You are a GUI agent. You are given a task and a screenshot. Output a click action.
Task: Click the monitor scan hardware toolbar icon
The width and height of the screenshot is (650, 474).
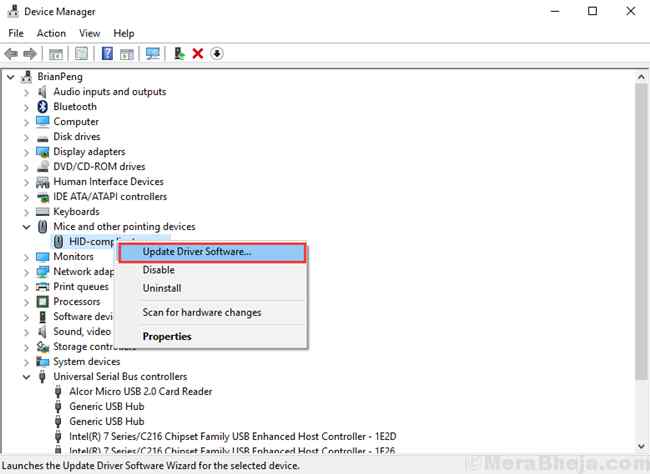[x=153, y=53]
